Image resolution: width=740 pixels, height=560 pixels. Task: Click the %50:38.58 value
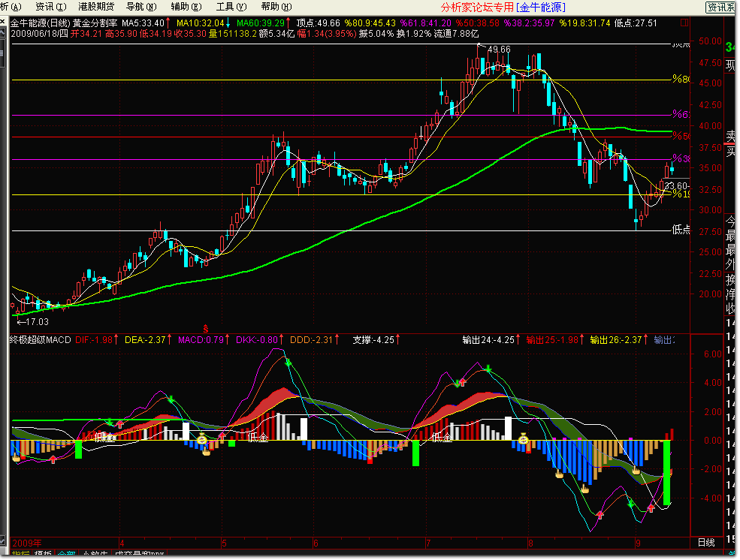pos(478,23)
